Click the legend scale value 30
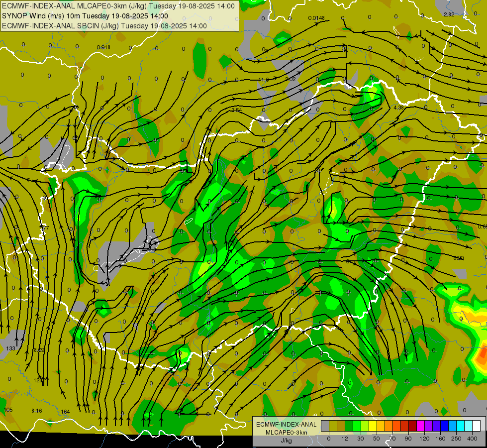This screenshot has height=448, width=487. click(x=360, y=439)
